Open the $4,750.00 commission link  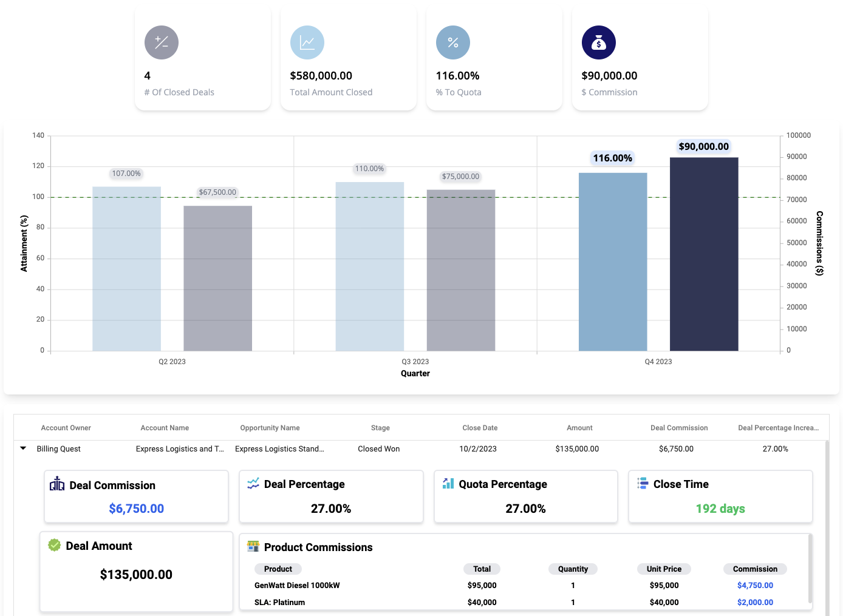tap(755, 586)
